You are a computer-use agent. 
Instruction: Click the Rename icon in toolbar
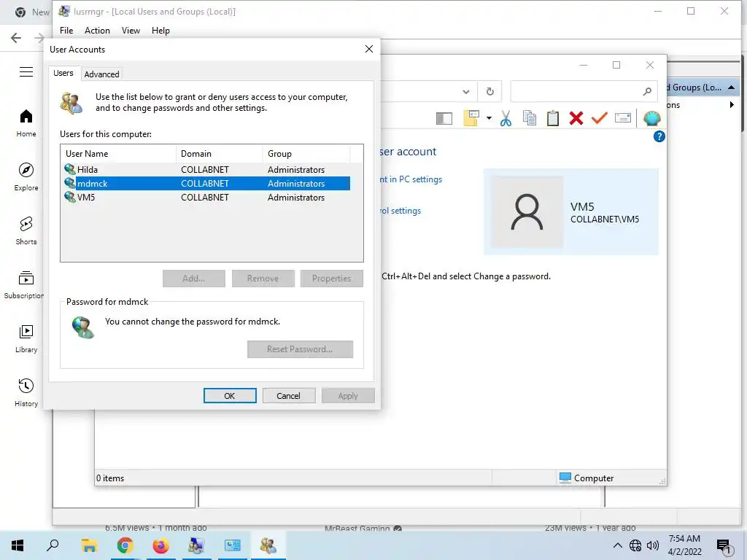(x=623, y=117)
